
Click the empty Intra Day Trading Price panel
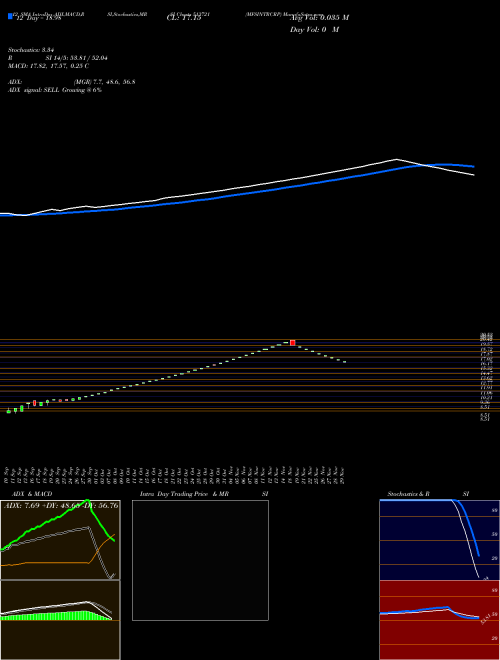200,560
